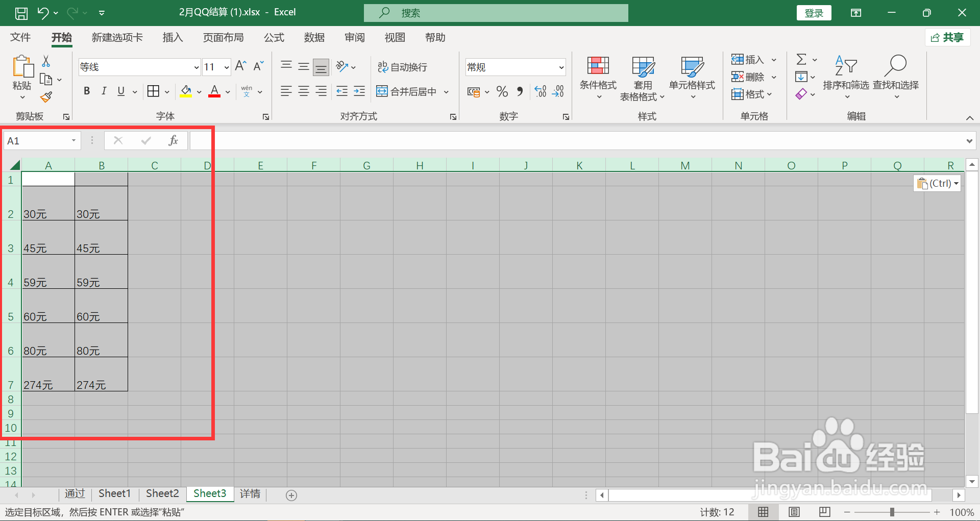Image resolution: width=980 pixels, height=521 pixels.
Task: Increase decimal places icon
Action: point(541,92)
